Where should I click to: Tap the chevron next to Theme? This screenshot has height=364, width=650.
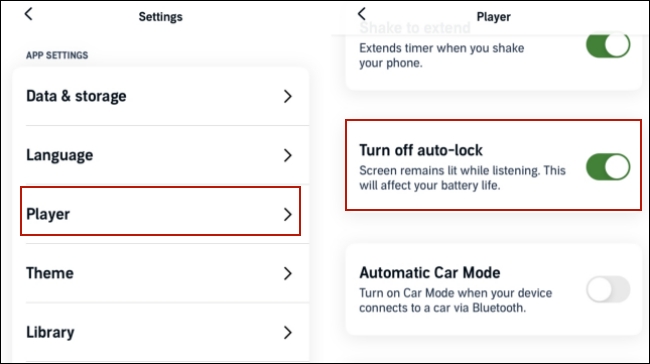(x=288, y=273)
